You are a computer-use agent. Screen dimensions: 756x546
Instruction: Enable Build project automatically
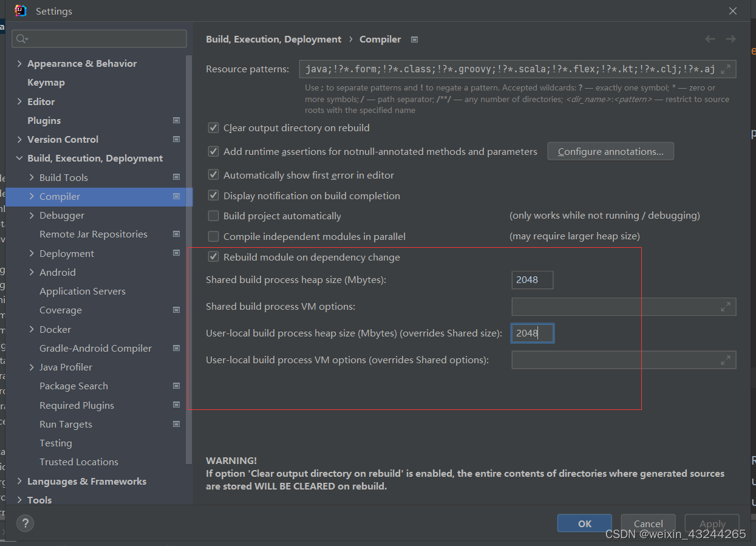pos(213,216)
